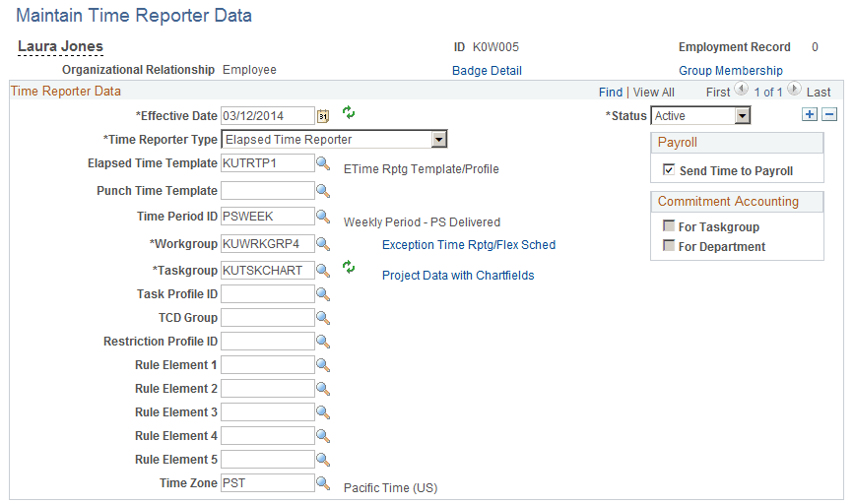The image size is (854, 504).
Task: Open lookup for Rule Element 5
Action: tap(323, 460)
